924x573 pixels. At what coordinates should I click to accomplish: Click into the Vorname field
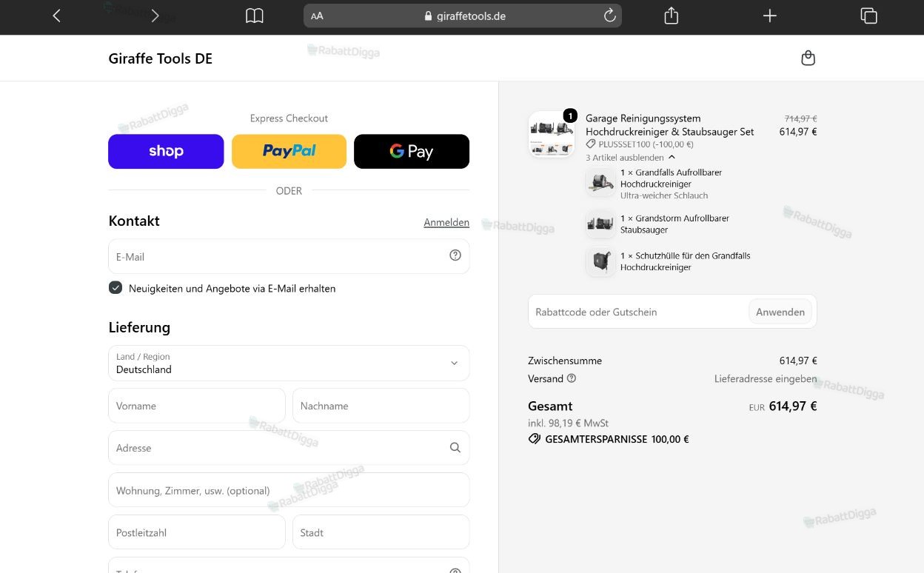197,406
